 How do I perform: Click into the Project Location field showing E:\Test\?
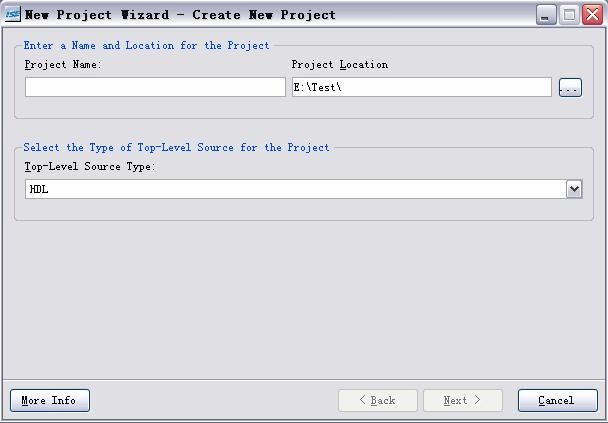[422, 87]
